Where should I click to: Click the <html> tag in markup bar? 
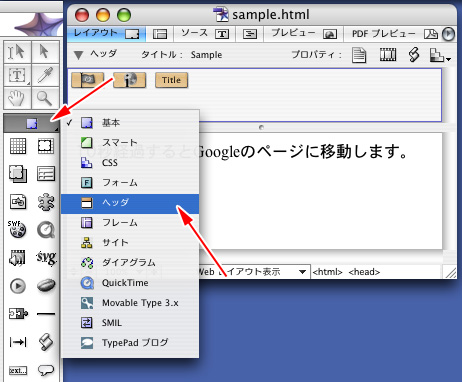(x=327, y=272)
